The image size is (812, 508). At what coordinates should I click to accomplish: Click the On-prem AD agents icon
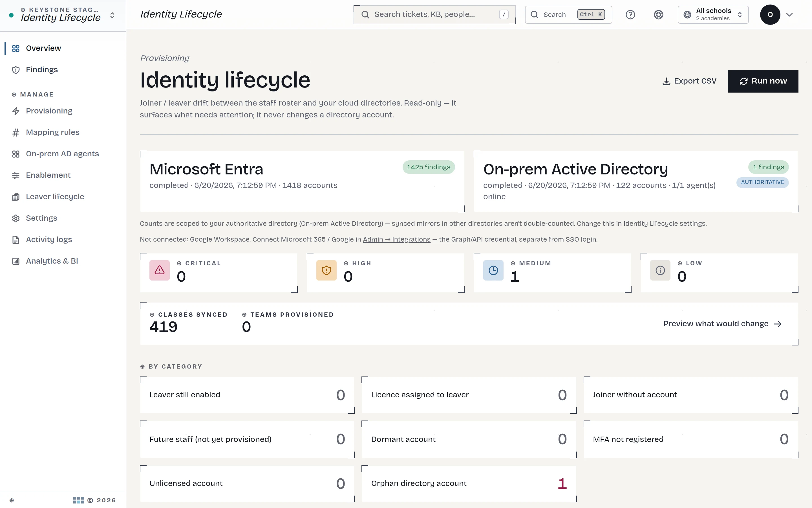pos(16,154)
